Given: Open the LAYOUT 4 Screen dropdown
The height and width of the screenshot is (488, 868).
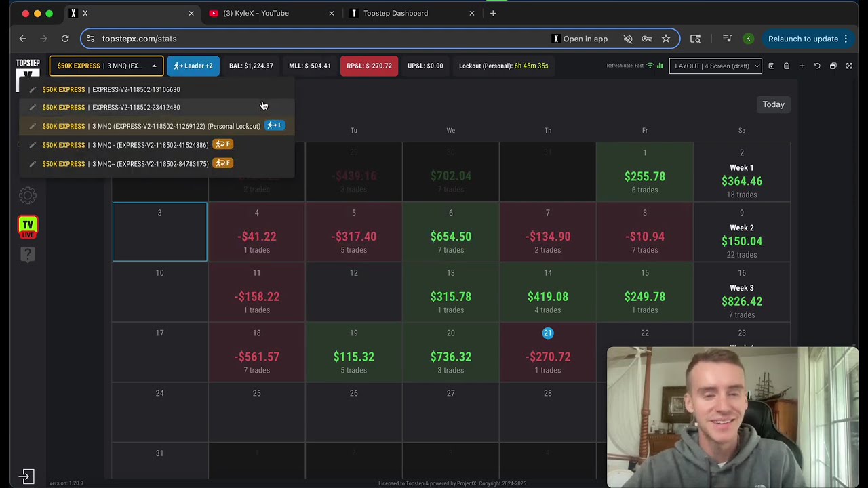Looking at the screenshot, I should click(x=715, y=66).
